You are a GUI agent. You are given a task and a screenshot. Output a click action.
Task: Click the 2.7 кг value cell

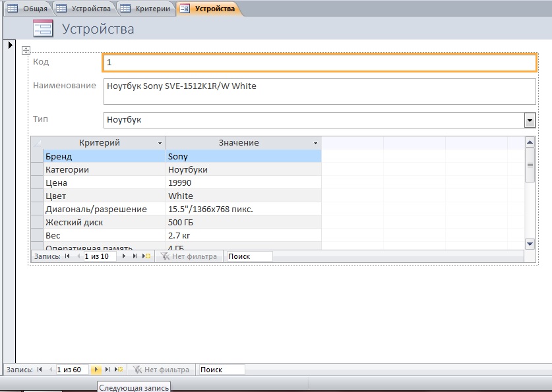(x=243, y=235)
